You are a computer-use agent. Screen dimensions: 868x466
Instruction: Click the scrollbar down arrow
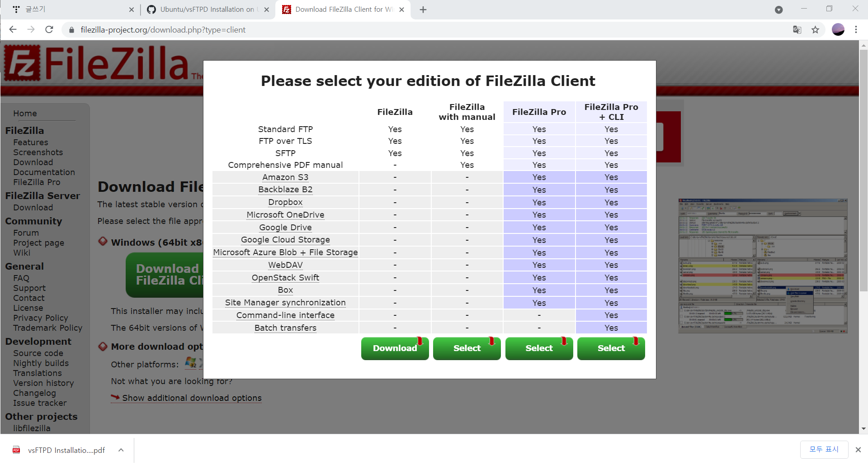pyautogui.click(x=863, y=428)
